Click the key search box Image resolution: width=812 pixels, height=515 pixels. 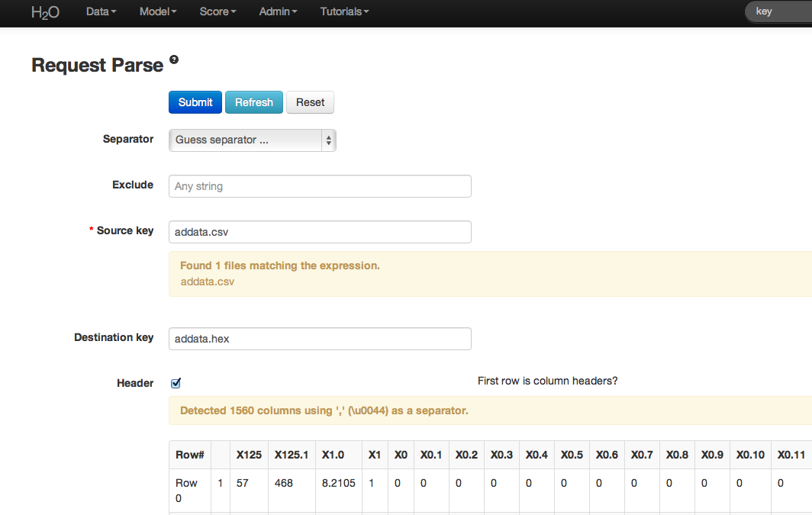(x=778, y=11)
